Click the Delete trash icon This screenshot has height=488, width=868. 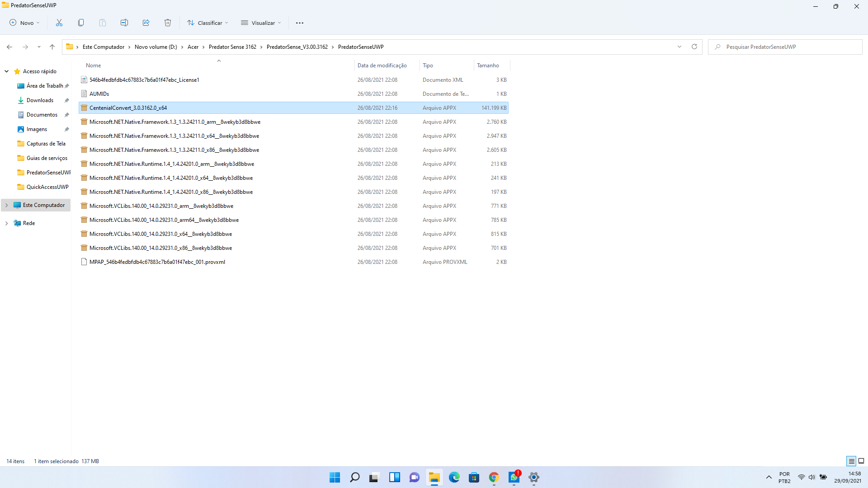[168, 23]
